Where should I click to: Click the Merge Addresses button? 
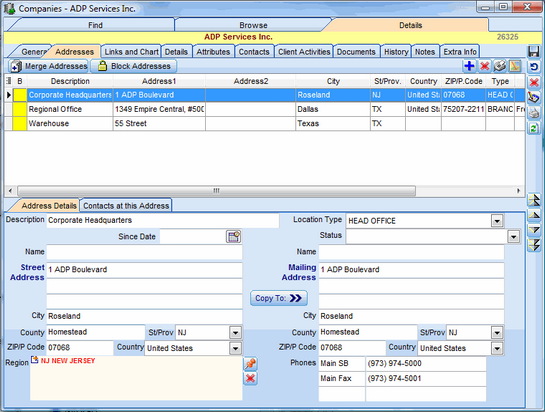tap(49, 66)
